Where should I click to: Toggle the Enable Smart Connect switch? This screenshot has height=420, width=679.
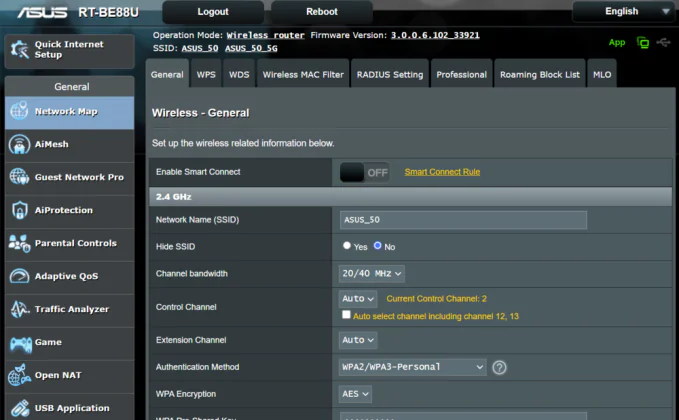pos(364,172)
